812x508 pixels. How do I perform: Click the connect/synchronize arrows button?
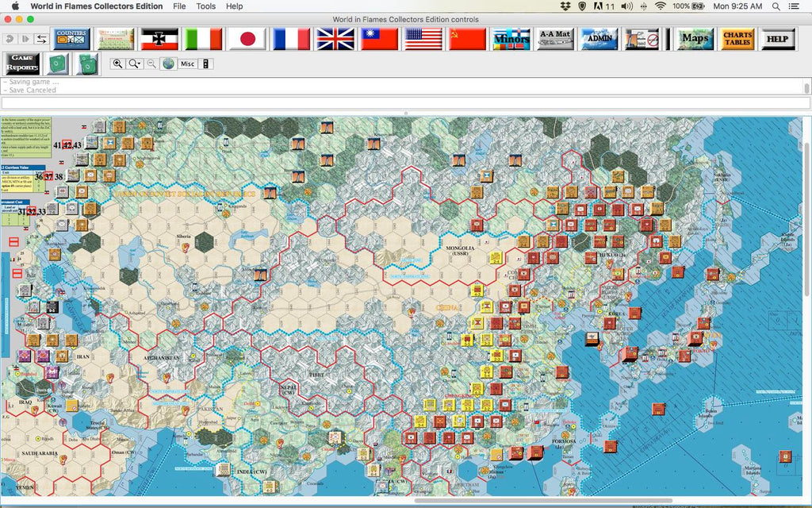pos(41,39)
